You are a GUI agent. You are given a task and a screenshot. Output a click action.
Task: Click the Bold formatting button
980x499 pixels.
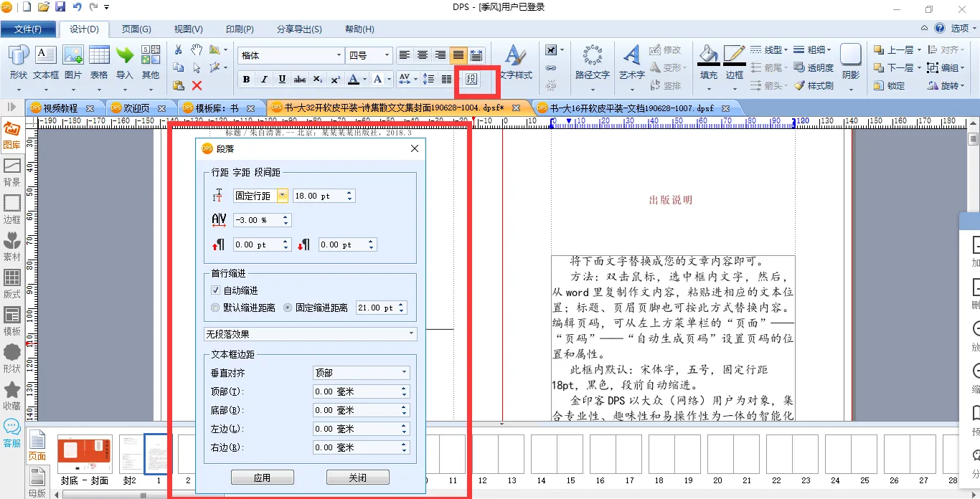coord(246,79)
